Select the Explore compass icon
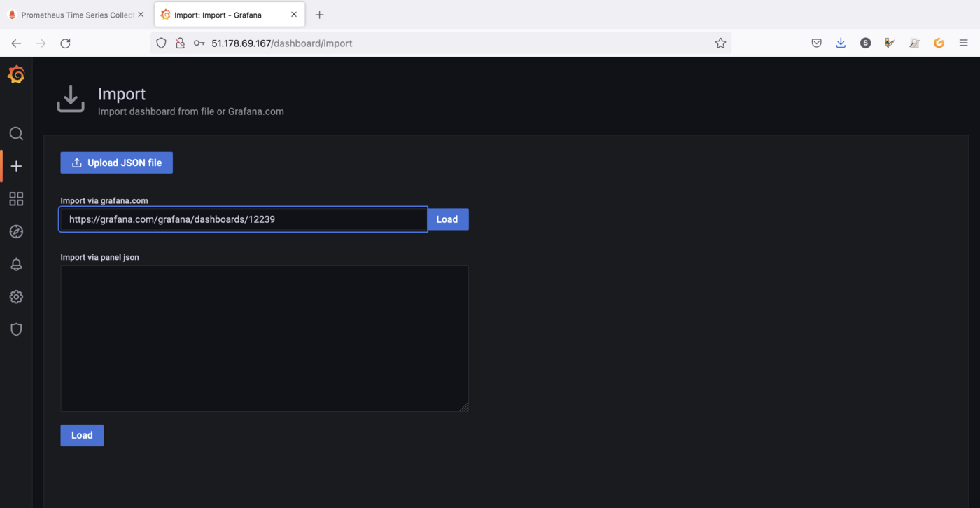 tap(16, 231)
